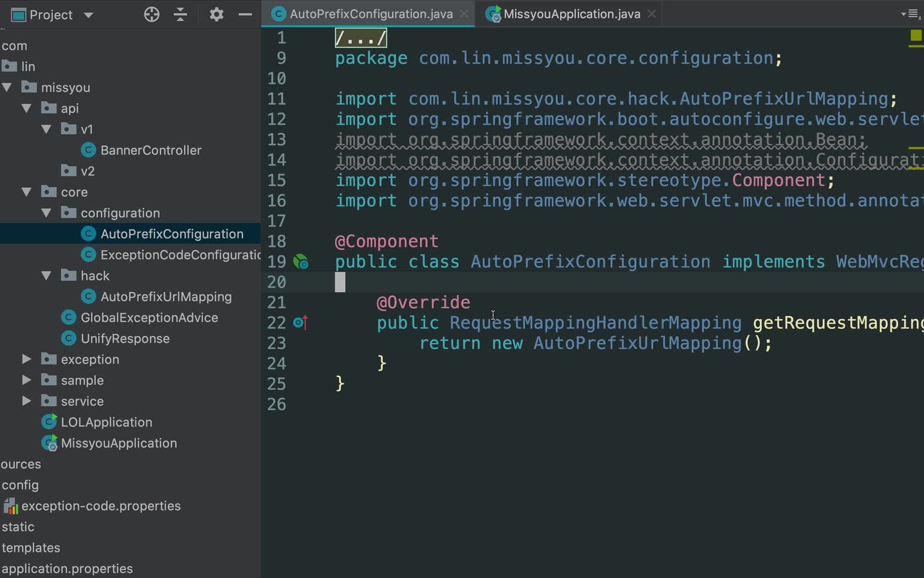Click the unused Bean import line 13
Screen dimensions: 924x578
point(601,140)
